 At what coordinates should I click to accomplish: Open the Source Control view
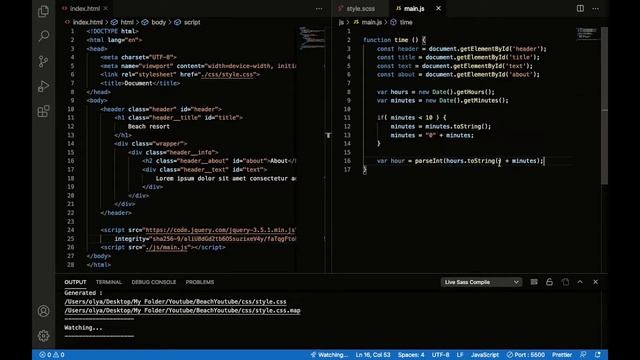43,61
